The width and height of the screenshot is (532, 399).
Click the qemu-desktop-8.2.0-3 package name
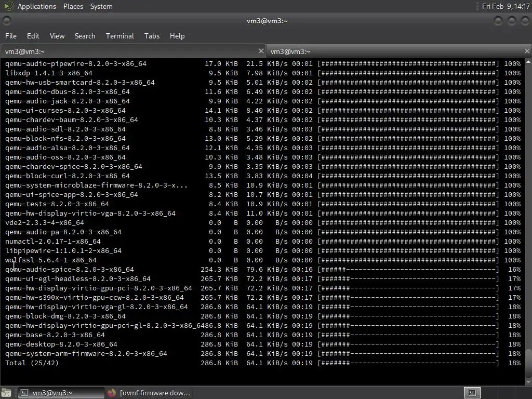click(61, 344)
